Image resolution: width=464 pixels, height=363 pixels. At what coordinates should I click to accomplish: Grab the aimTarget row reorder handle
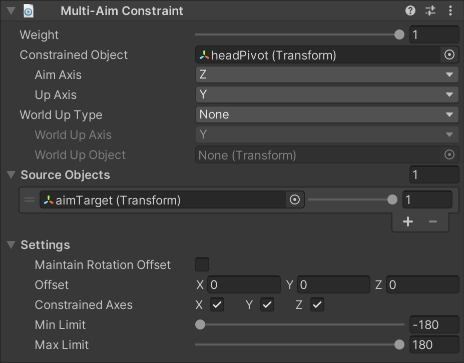pos(29,200)
